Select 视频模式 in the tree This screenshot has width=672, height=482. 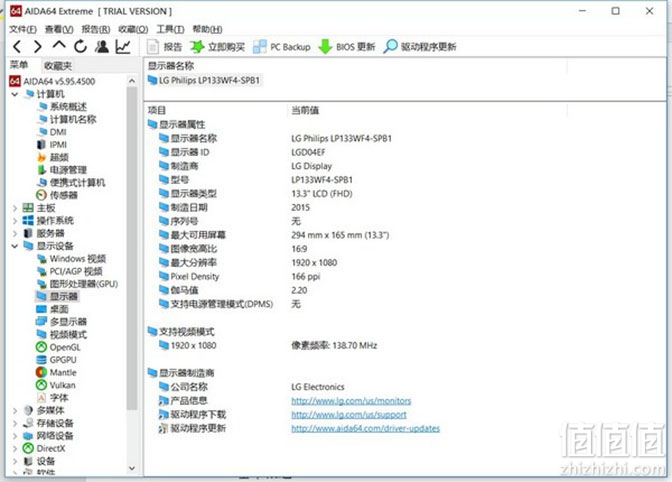[x=61, y=335]
